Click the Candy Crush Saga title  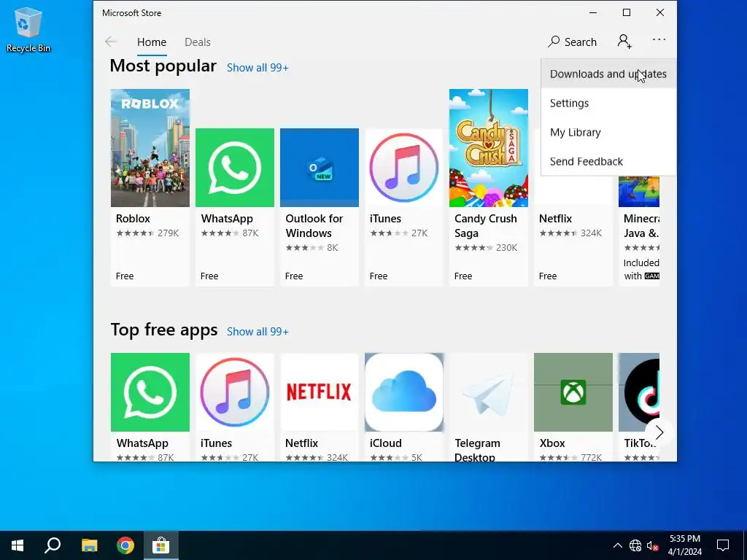coord(485,226)
